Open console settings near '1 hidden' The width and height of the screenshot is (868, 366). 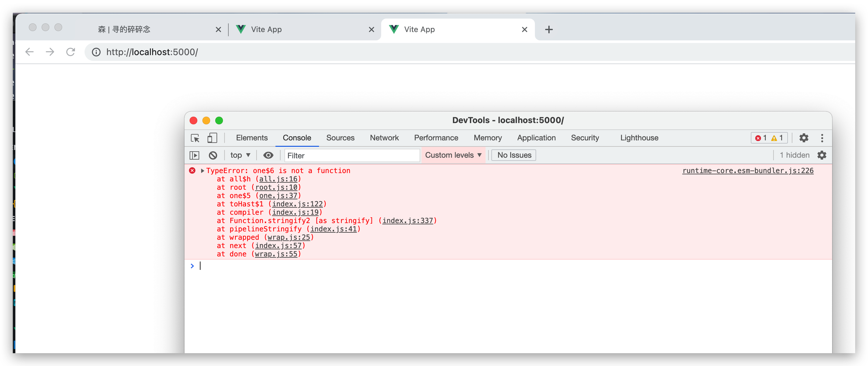pos(822,155)
